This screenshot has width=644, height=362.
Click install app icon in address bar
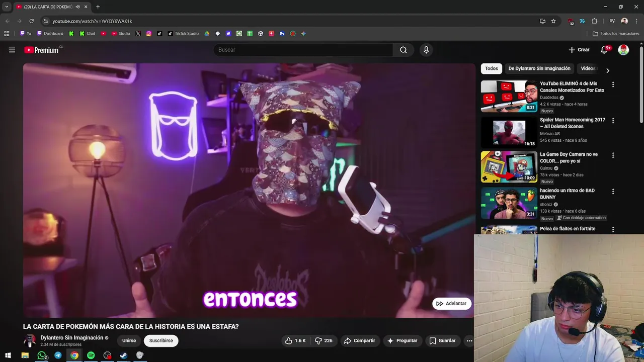tap(542, 21)
